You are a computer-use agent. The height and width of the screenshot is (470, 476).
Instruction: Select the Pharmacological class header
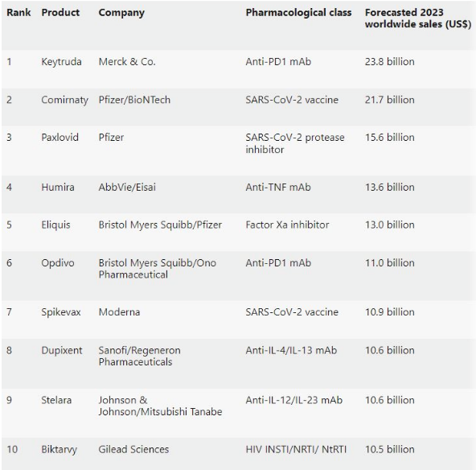(298, 12)
